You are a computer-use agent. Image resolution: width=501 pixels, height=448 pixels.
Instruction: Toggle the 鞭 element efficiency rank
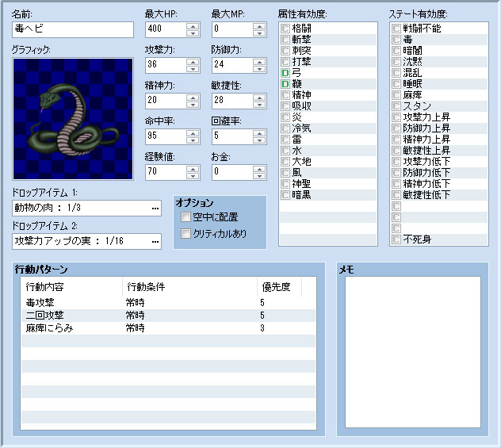coord(286,83)
